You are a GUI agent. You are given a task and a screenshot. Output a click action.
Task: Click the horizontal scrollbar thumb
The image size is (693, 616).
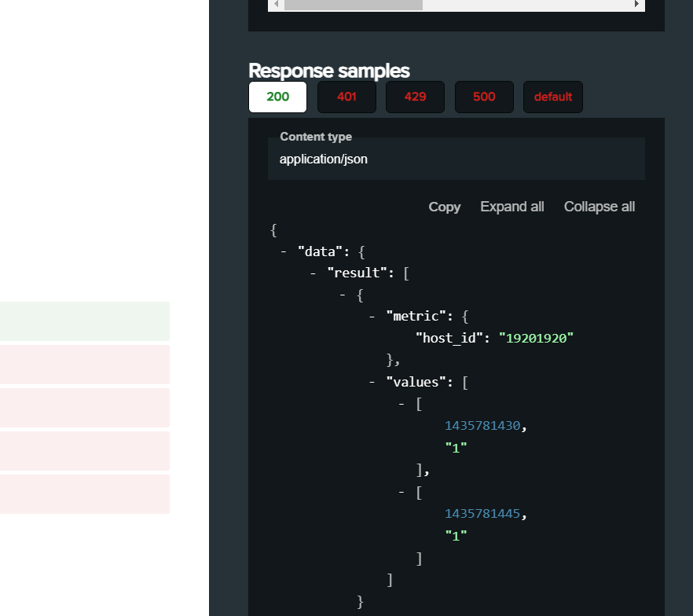pyautogui.click(x=352, y=5)
